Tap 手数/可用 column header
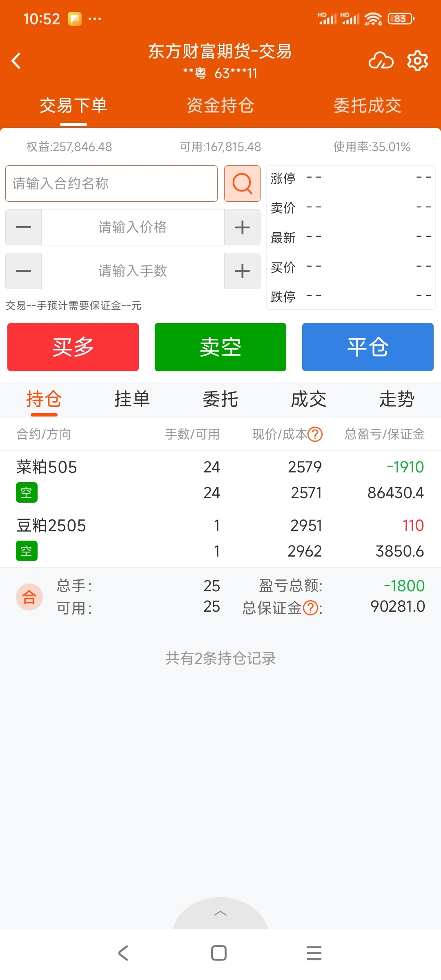 pyautogui.click(x=192, y=434)
